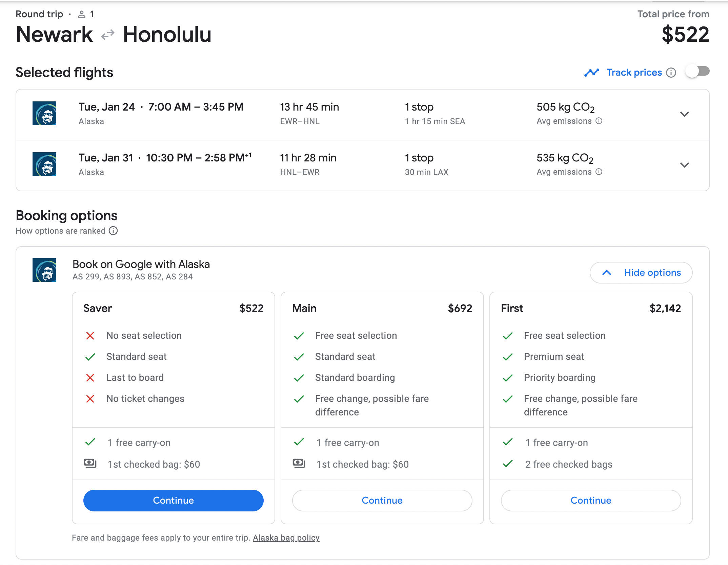
Task: Open the Alaska bag policy link
Action: pos(286,538)
